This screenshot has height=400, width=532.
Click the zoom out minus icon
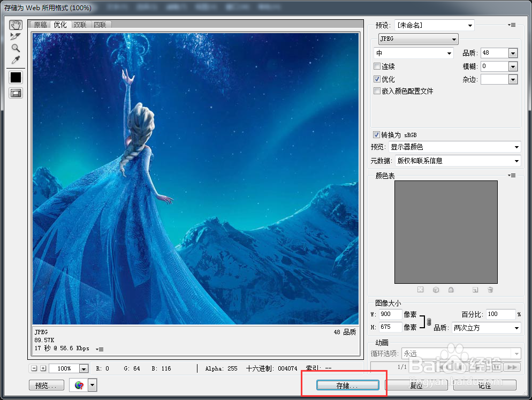tap(34, 368)
